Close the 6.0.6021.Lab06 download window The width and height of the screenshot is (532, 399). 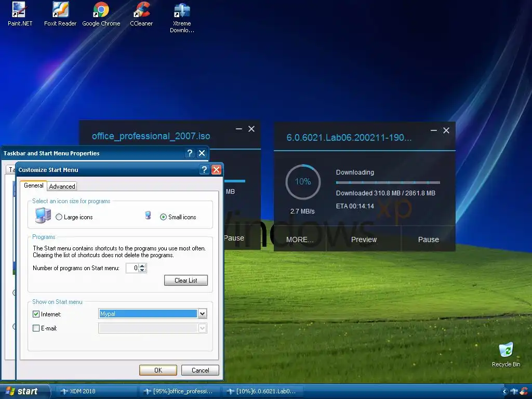(446, 130)
